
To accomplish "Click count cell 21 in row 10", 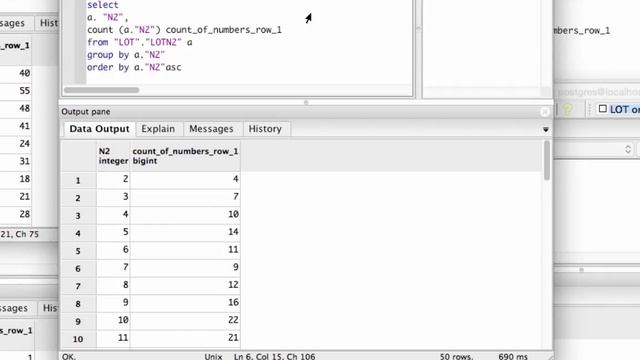I will pos(185,338).
